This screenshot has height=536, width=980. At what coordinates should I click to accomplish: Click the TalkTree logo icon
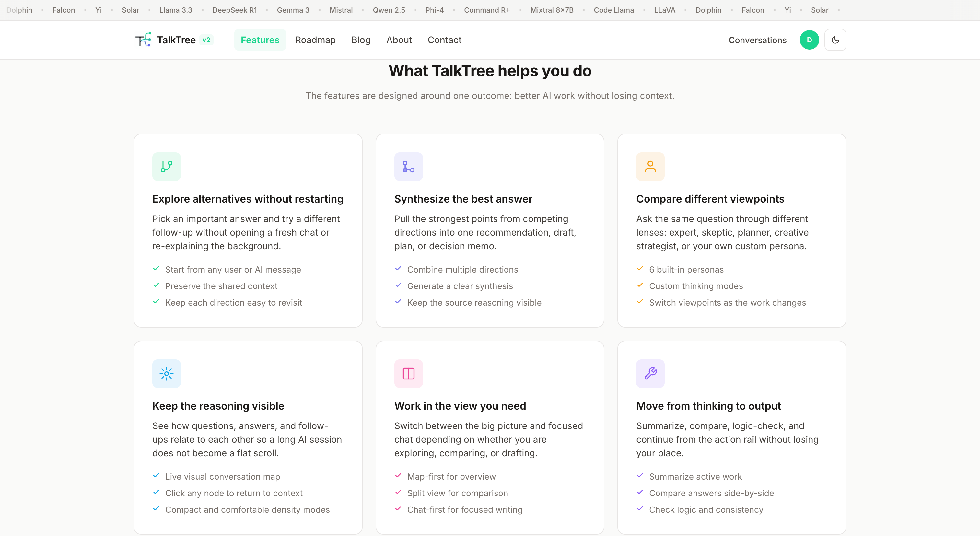click(143, 40)
